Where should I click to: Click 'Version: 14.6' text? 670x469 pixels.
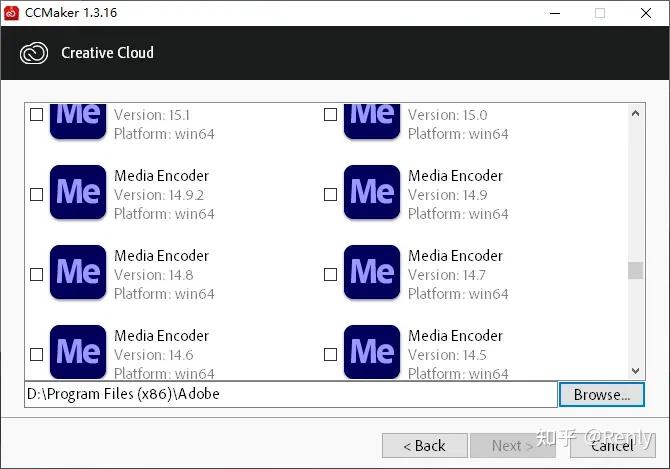click(154, 355)
